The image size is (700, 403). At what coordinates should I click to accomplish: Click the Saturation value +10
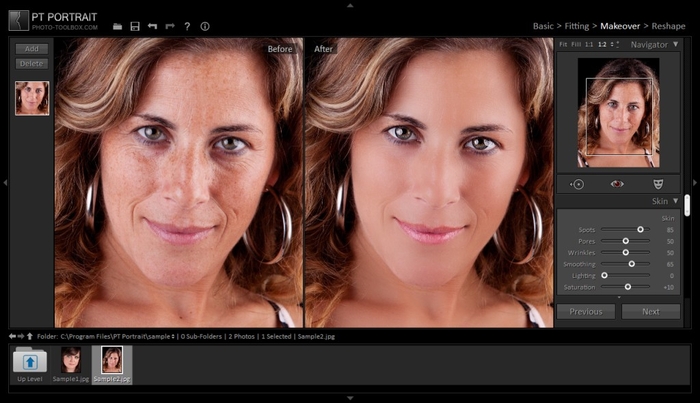point(668,287)
